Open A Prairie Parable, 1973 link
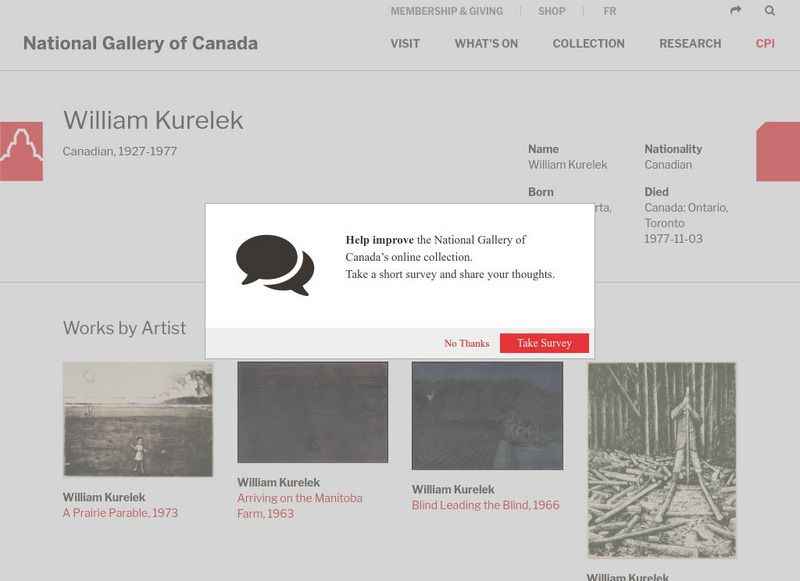 pyautogui.click(x=120, y=513)
